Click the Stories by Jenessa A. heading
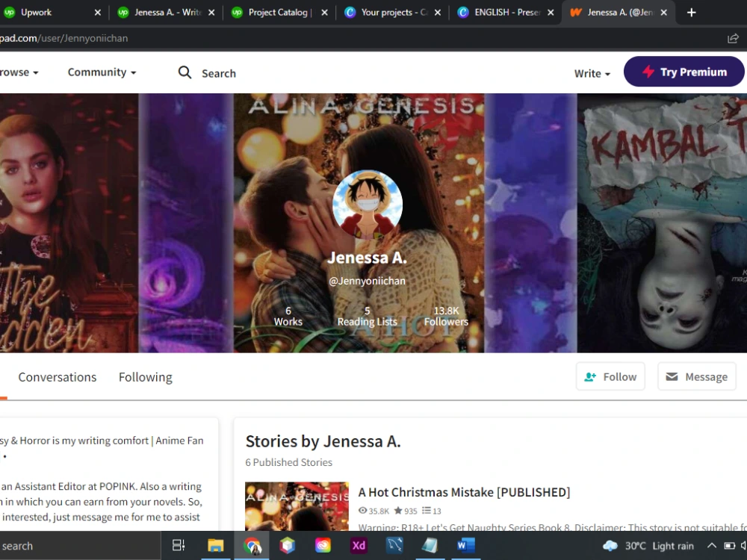 [x=323, y=441]
